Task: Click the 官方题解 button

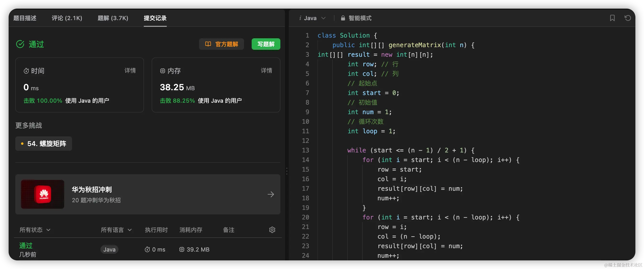Action: [221, 44]
